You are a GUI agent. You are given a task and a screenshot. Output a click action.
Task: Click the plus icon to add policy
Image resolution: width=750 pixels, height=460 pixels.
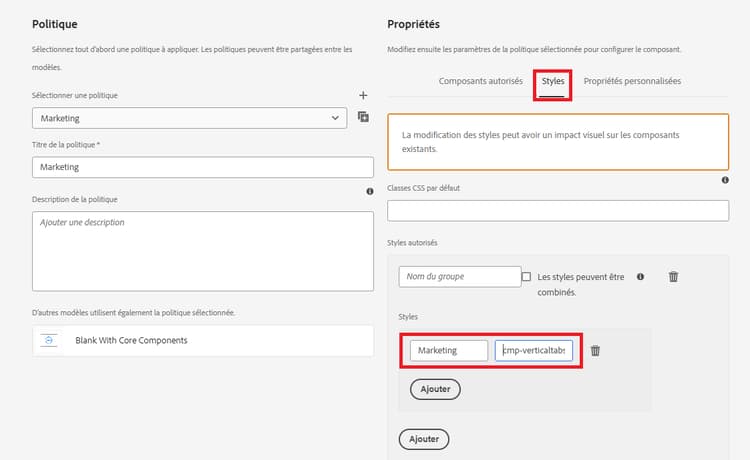click(x=363, y=95)
